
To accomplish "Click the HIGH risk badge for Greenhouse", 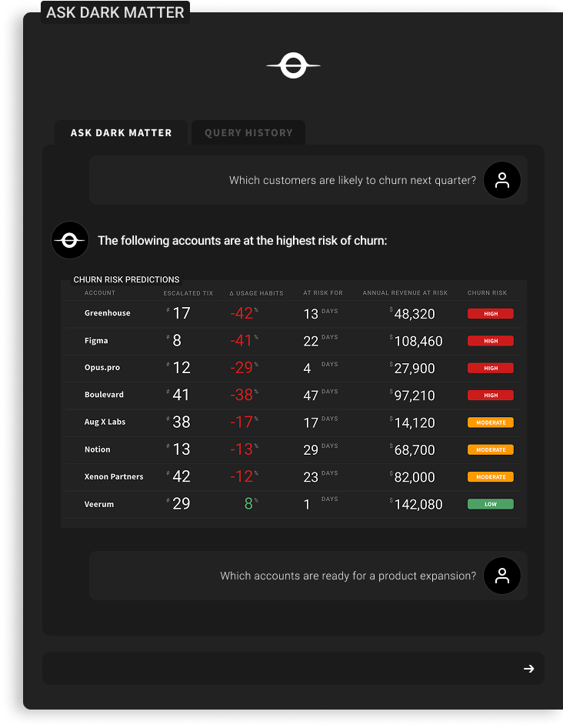I will (x=491, y=314).
